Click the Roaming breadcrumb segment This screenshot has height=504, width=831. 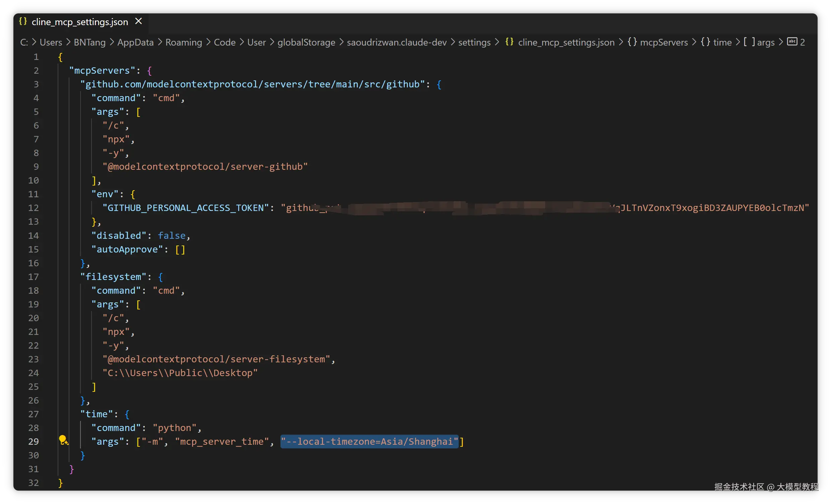click(x=184, y=42)
